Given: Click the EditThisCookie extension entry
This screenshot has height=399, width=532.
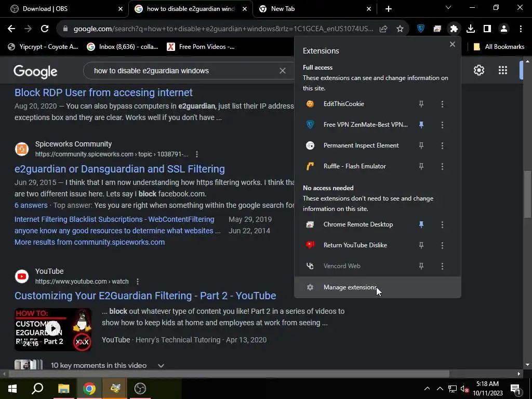Looking at the screenshot, I should tap(355, 104).
